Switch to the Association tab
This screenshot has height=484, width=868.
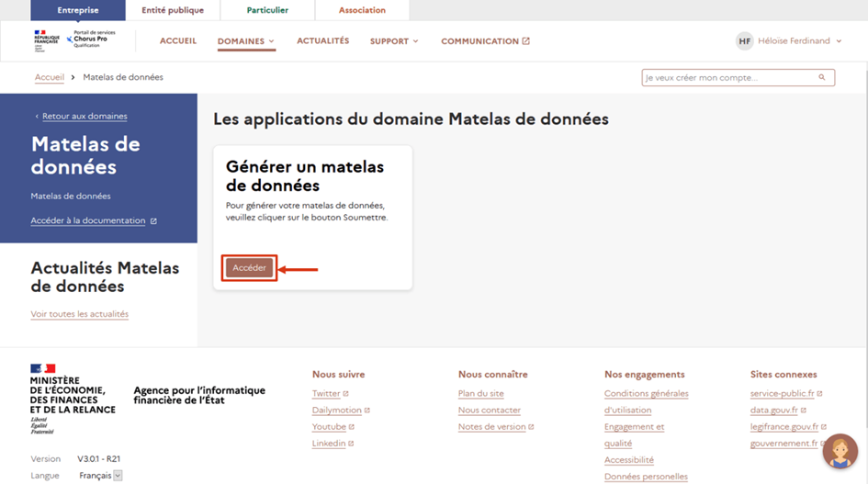tap(362, 10)
